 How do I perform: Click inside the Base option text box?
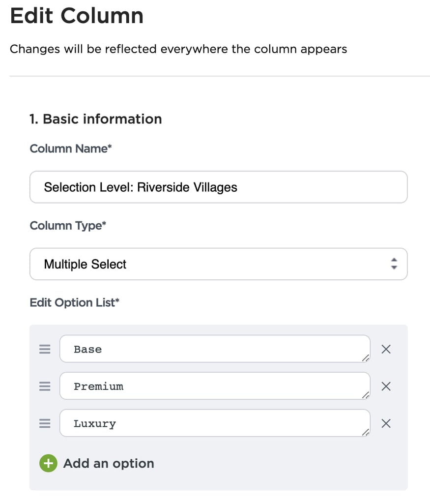(x=215, y=349)
